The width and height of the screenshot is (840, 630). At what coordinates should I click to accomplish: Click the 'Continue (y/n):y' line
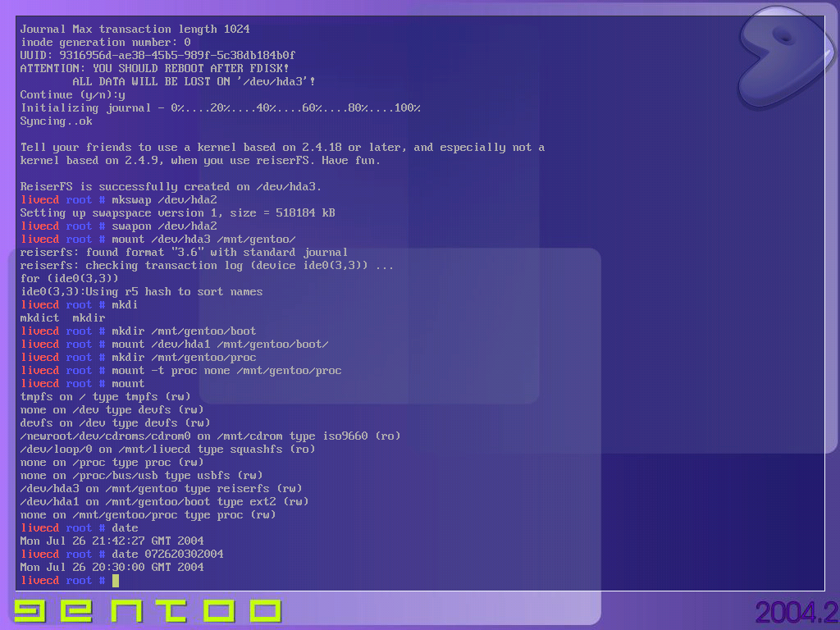tap(73, 95)
